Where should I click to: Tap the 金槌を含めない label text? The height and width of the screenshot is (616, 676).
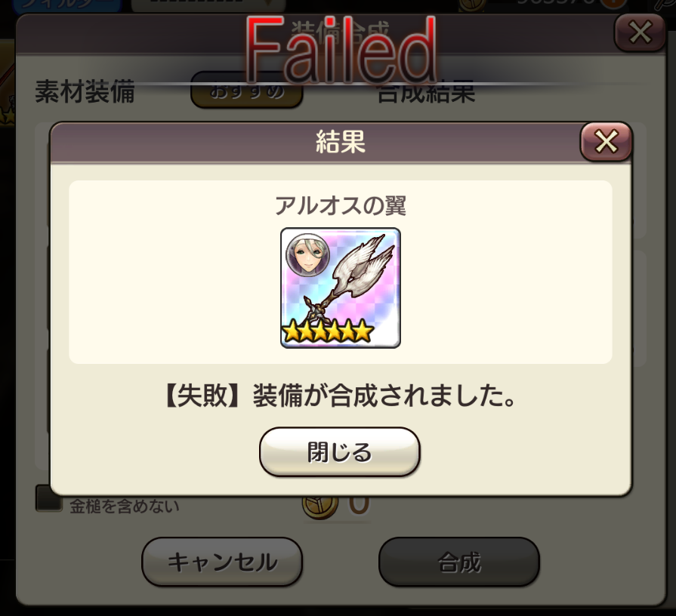click(125, 507)
